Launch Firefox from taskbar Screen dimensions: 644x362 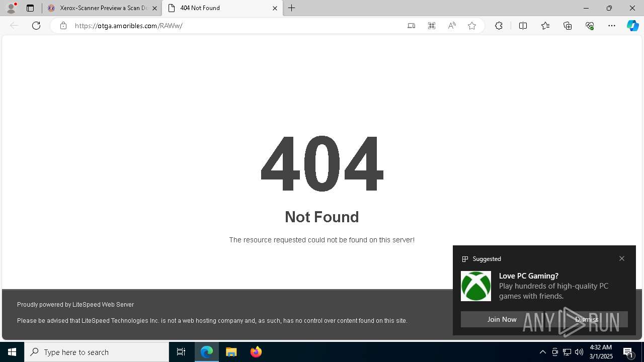click(x=256, y=352)
